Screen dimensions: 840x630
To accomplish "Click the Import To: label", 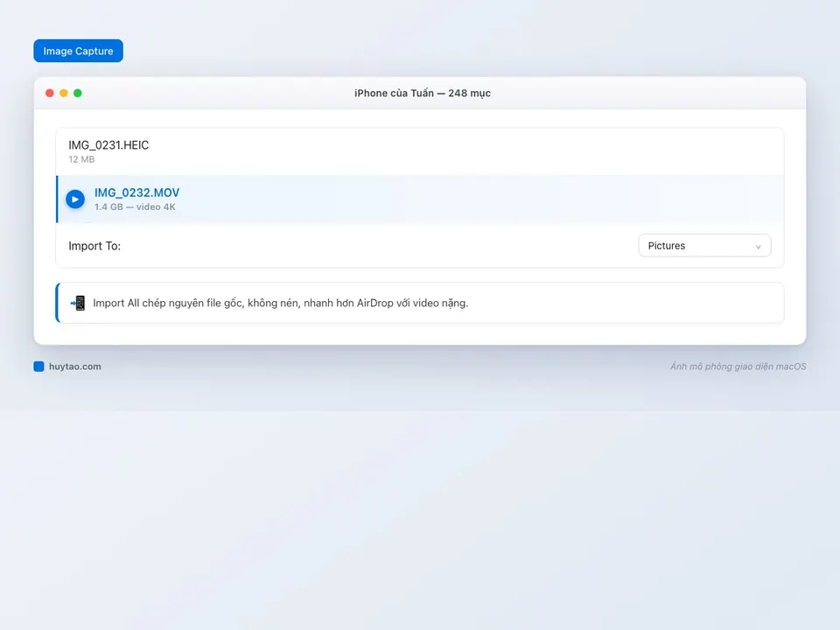I will [94, 246].
